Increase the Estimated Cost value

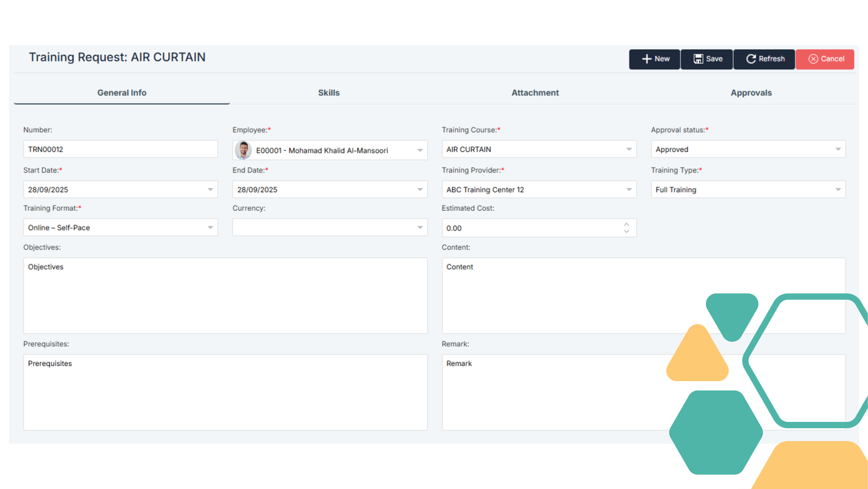626,224
